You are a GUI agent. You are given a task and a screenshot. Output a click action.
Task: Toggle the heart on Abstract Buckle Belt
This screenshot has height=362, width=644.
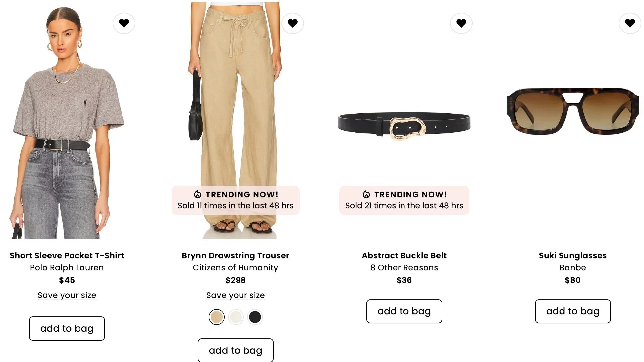(461, 23)
